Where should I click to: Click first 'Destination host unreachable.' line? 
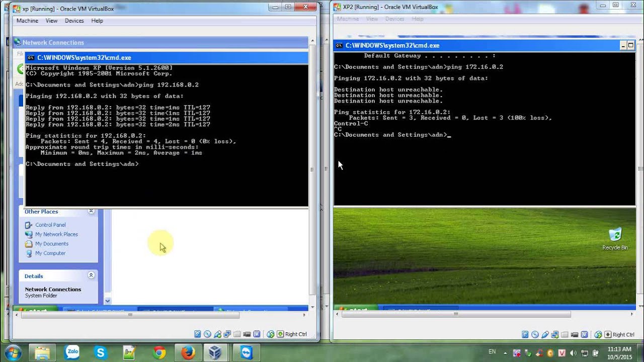tap(388, 89)
